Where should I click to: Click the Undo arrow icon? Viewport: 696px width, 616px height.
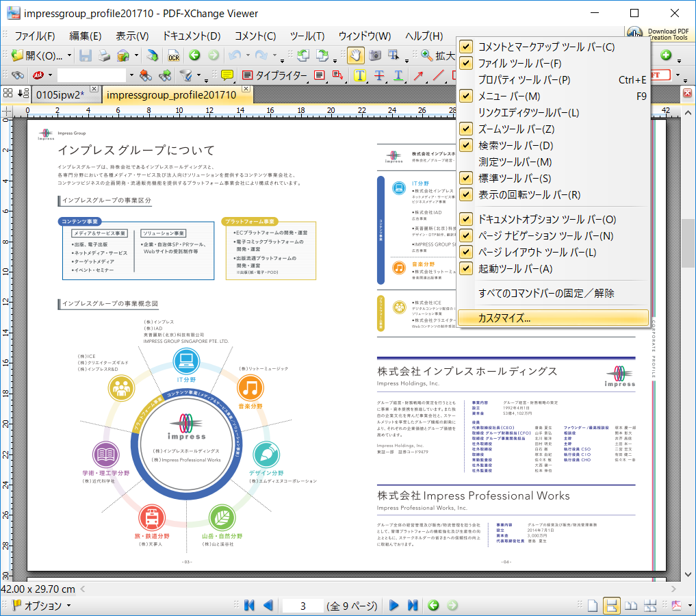pos(234,55)
